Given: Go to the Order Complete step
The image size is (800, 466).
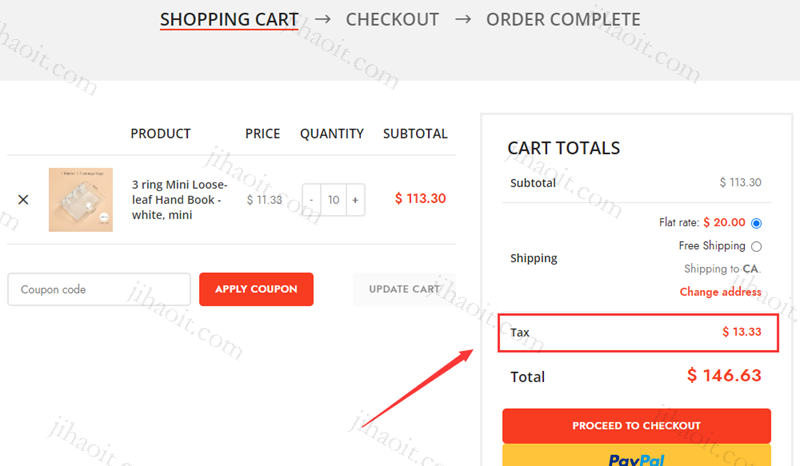Looking at the screenshot, I should (x=563, y=19).
